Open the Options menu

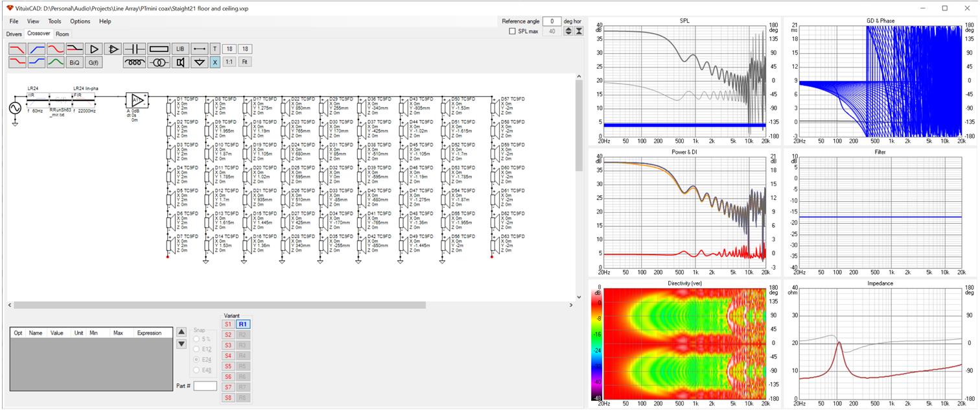pos(80,21)
